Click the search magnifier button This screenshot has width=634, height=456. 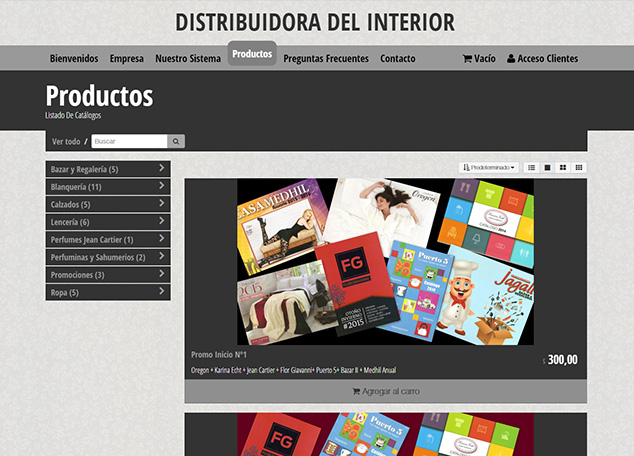tap(176, 142)
